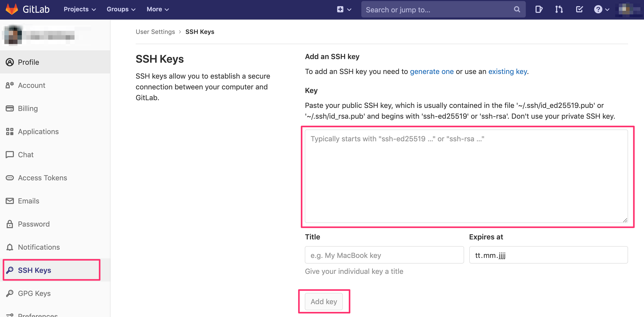Open the merge requests icon in the navbar
The image size is (644, 317).
[x=559, y=10]
